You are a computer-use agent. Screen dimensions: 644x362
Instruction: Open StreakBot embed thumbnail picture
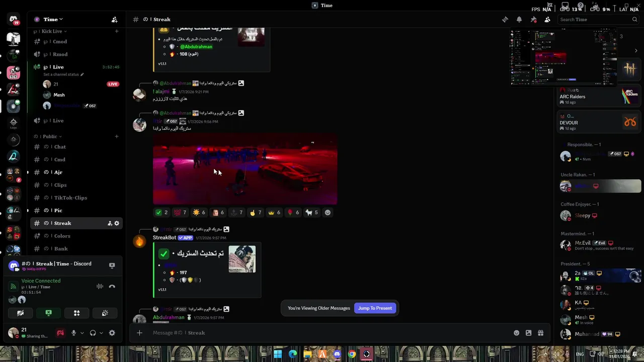click(x=242, y=259)
